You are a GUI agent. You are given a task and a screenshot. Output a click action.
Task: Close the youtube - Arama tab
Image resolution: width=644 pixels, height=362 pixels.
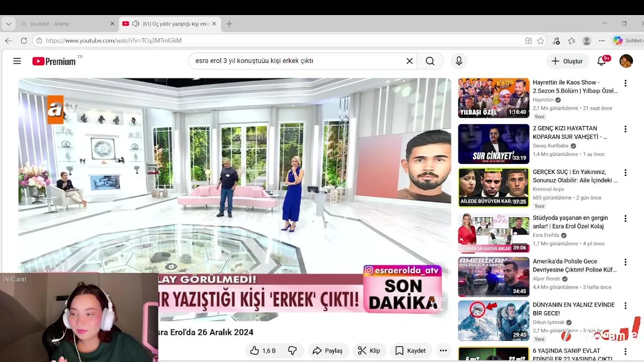[x=112, y=24]
